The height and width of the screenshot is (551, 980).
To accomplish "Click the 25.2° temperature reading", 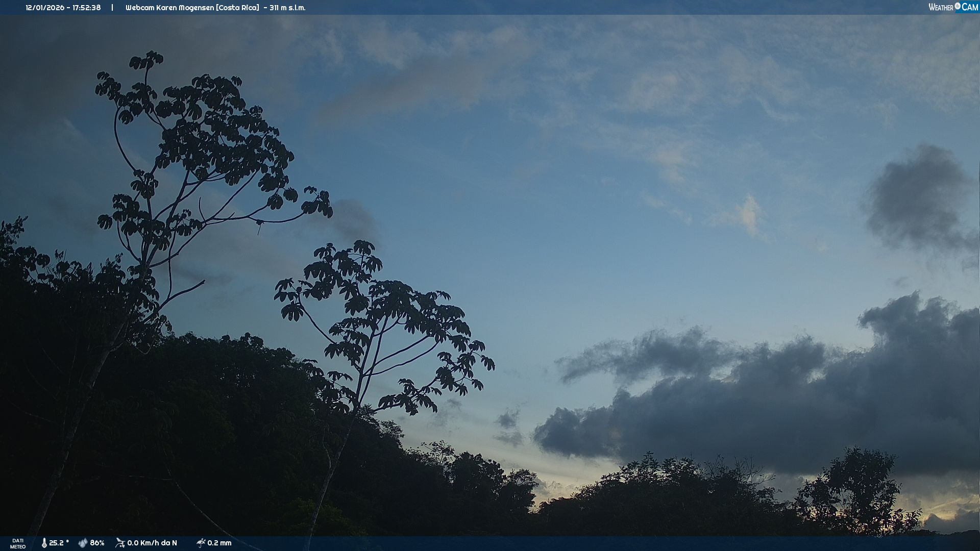I will [x=59, y=543].
